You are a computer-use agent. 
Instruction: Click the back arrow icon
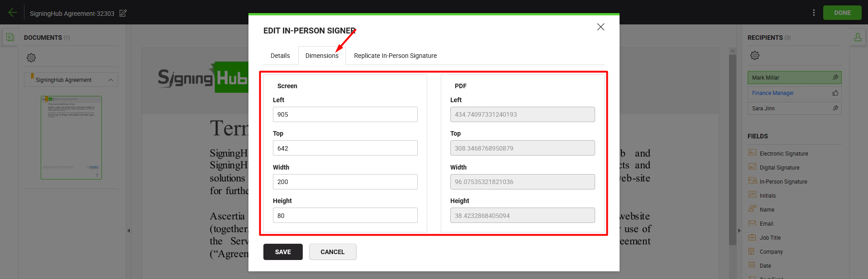(13, 13)
